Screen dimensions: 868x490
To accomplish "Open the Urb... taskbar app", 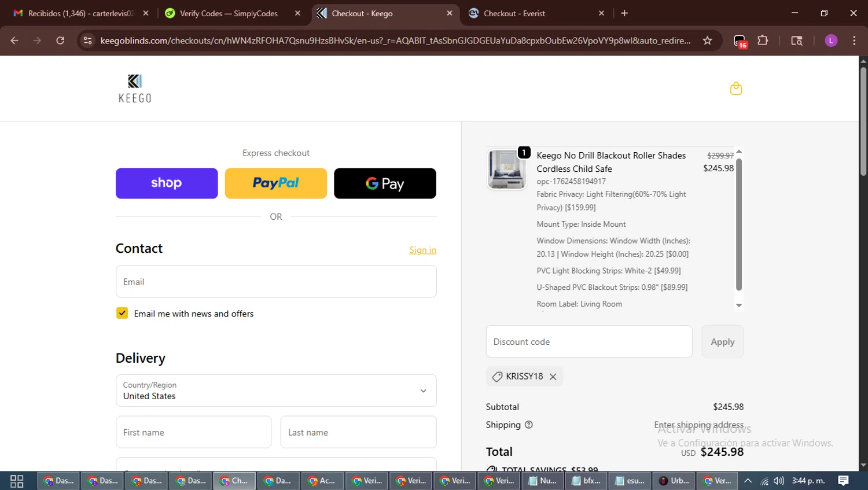I will (674, 481).
